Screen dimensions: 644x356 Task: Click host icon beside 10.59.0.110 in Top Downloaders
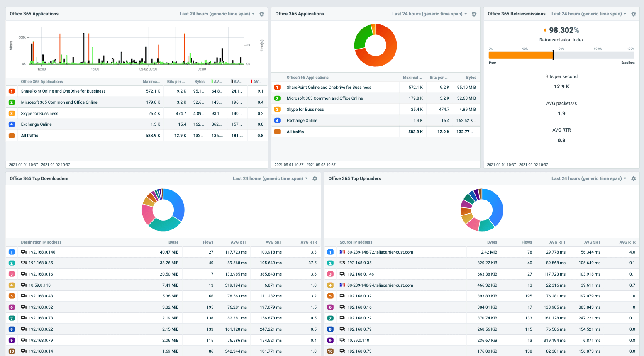pos(24,285)
